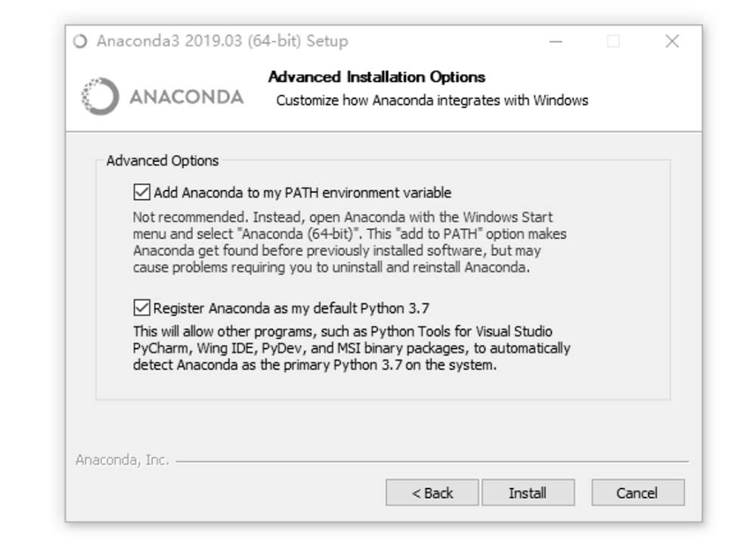The height and width of the screenshot is (540, 756).
Task: Close the Anaconda3 Setup window
Action: [x=672, y=42]
